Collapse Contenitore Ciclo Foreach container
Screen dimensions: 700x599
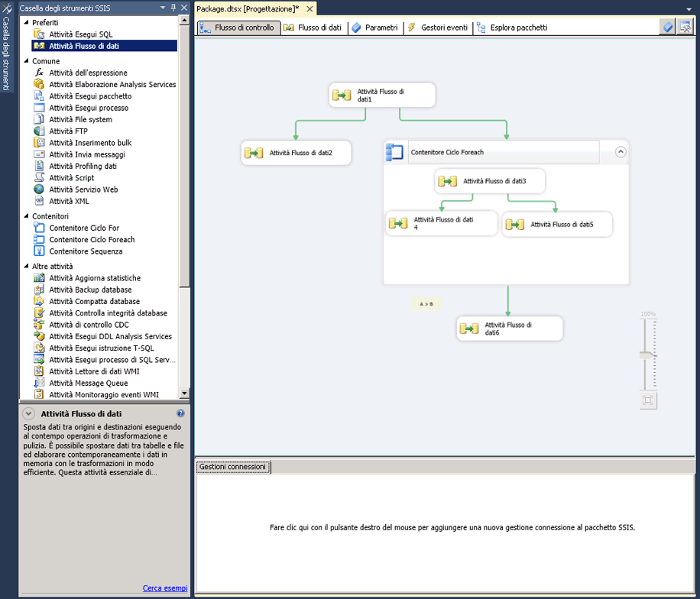[x=621, y=152]
